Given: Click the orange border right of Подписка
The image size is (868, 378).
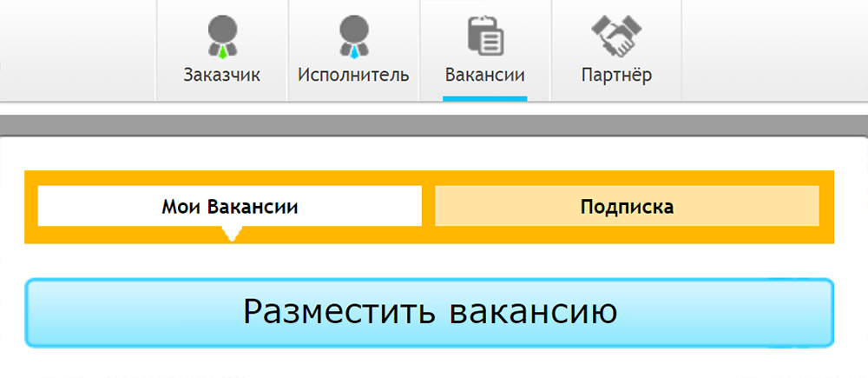Looking at the screenshot, I should (826, 207).
